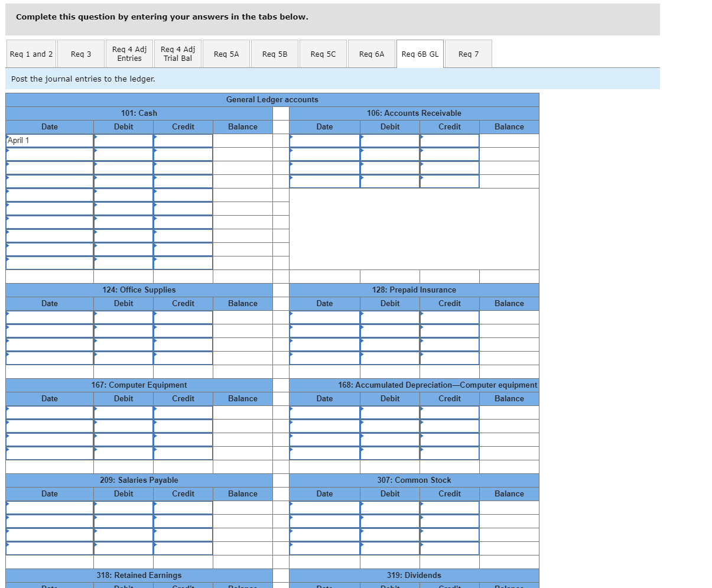Image resolution: width=712 pixels, height=588 pixels.
Task: Select the Req 4 Adj Trial Bal tab
Action: click(178, 54)
